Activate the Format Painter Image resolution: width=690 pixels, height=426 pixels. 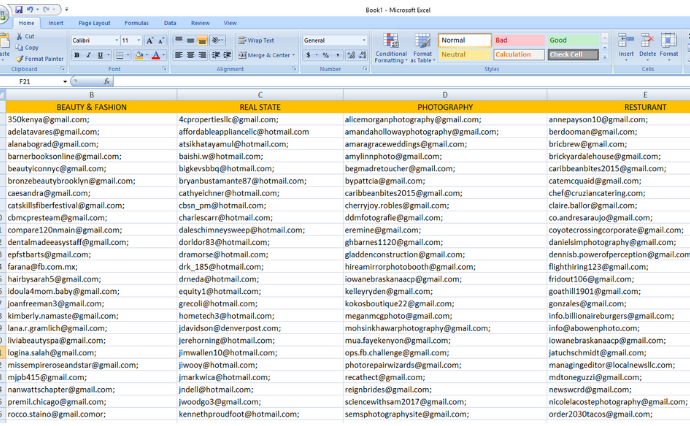coord(40,59)
